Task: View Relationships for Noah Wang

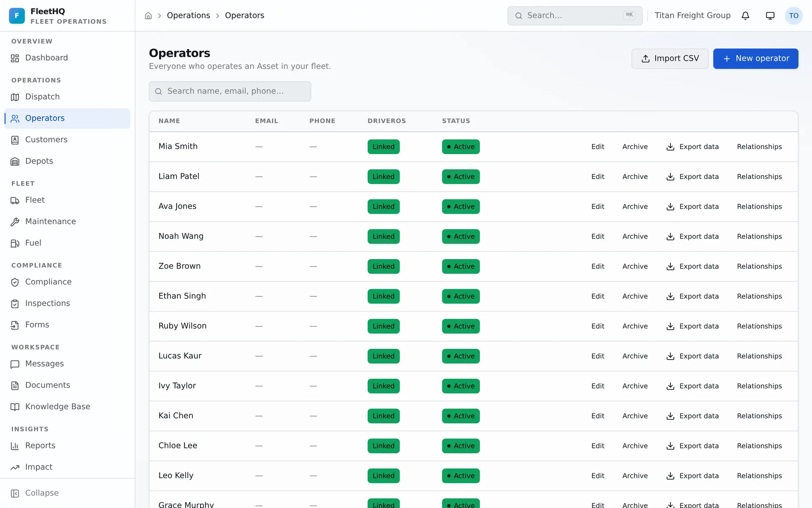Action: (x=759, y=237)
